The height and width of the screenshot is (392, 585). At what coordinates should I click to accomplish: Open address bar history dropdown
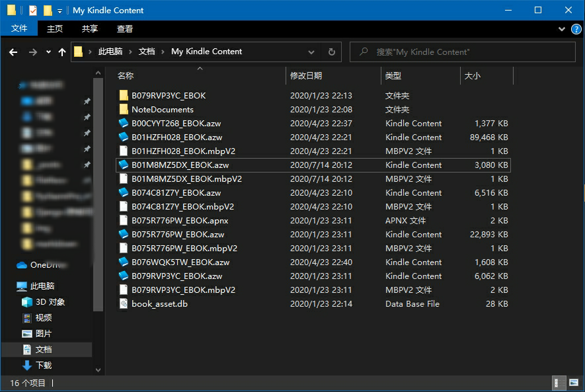click(311, 52)
